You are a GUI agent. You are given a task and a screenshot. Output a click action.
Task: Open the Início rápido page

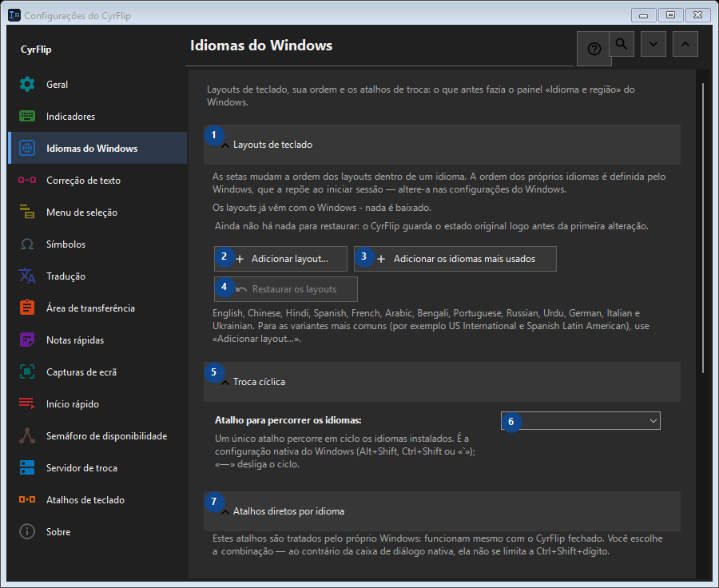(x=97, y=403)
